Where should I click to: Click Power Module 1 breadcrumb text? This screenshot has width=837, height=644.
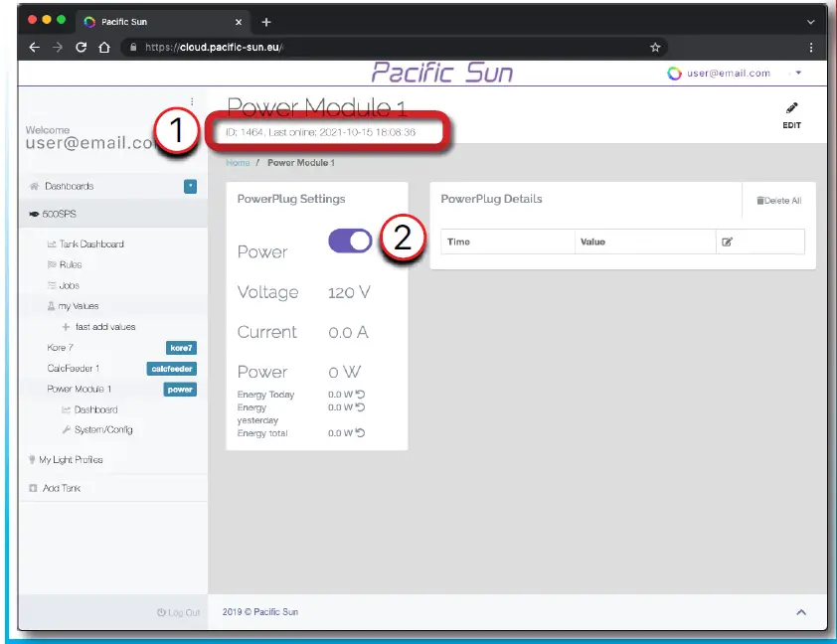[x=301, y=163]
